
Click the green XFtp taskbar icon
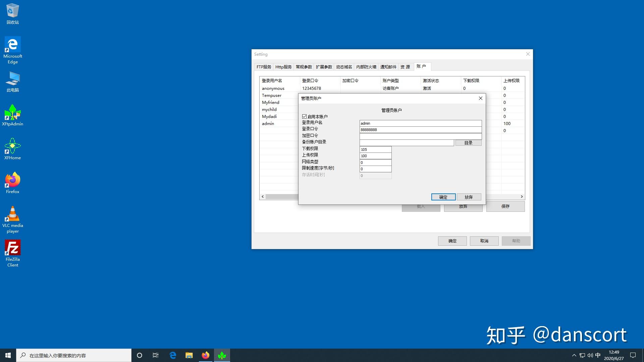point(222,355)
